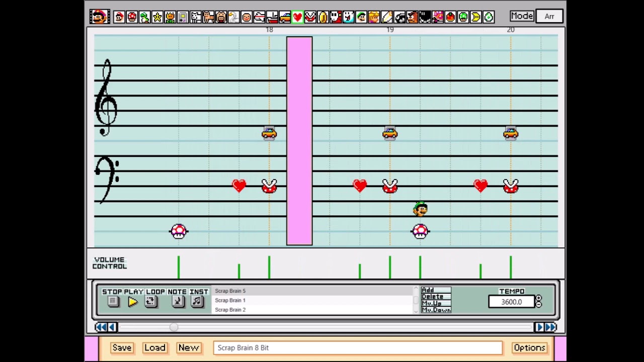Choose the Yoshi instrument

(x=144, y=17)
